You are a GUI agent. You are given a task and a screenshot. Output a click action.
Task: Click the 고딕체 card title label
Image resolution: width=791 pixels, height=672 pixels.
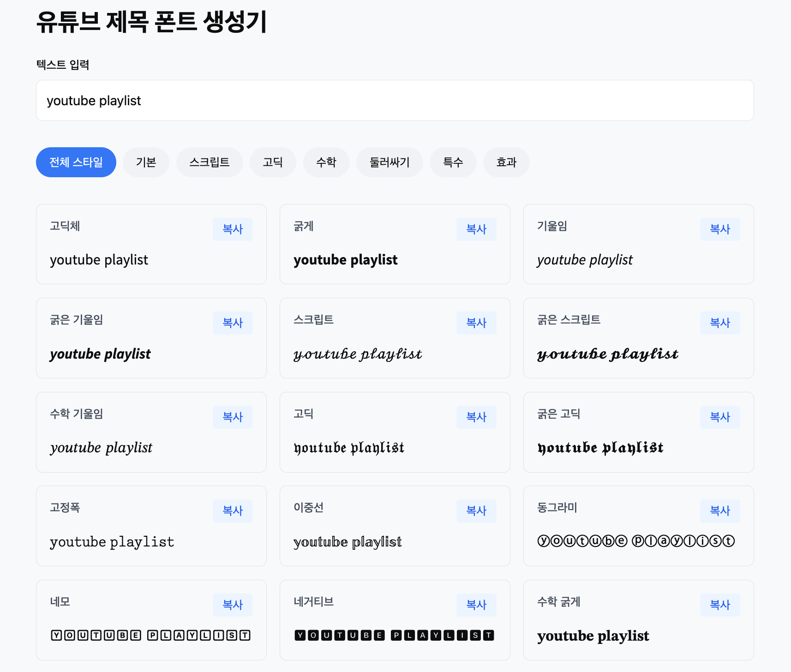point(65,226)
